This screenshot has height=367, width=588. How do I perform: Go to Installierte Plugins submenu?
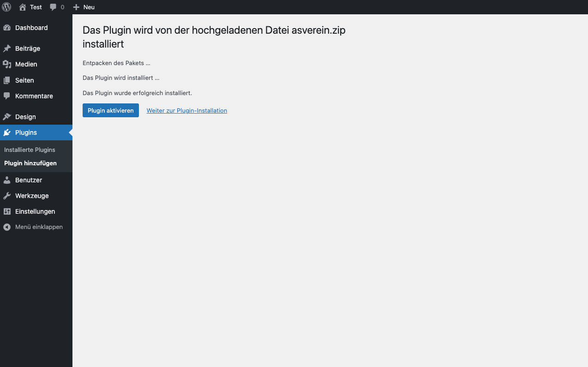pyautogui.click(x=30, y=150)
